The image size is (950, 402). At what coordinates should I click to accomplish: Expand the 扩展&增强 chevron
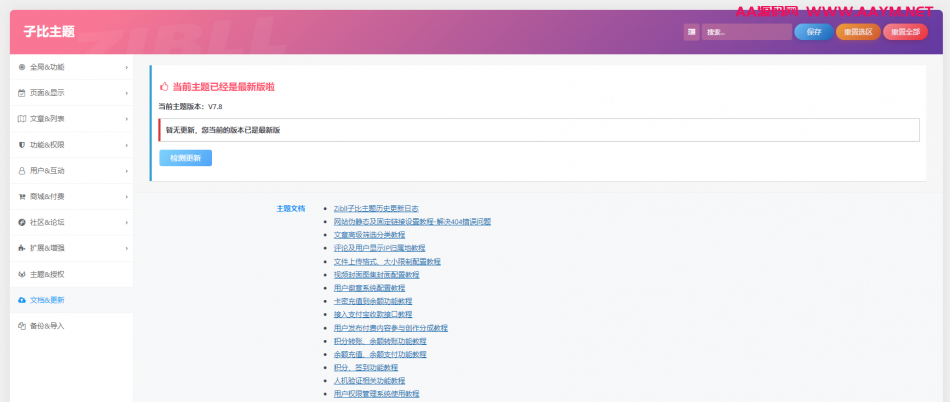(127, 248)
